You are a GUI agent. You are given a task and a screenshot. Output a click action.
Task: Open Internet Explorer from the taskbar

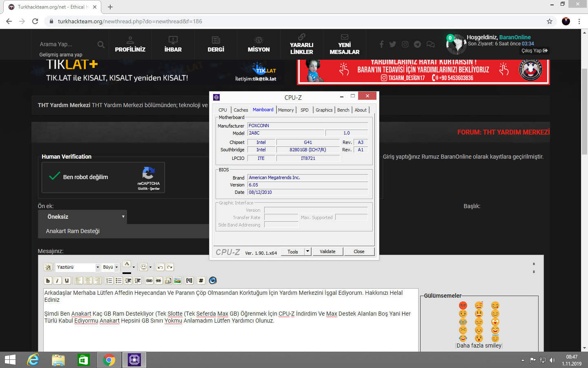(x=33, y=360)
